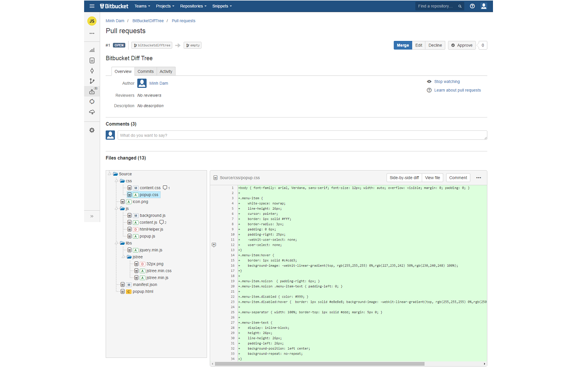Click the Pull requests sidebar icon

tap(92, 91)
